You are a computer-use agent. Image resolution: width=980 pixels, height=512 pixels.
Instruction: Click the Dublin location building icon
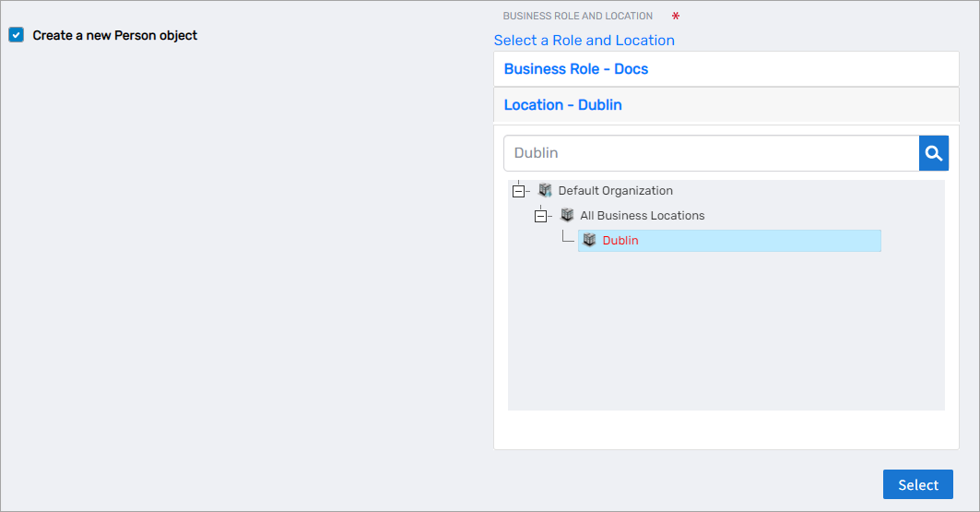point(589,240)
